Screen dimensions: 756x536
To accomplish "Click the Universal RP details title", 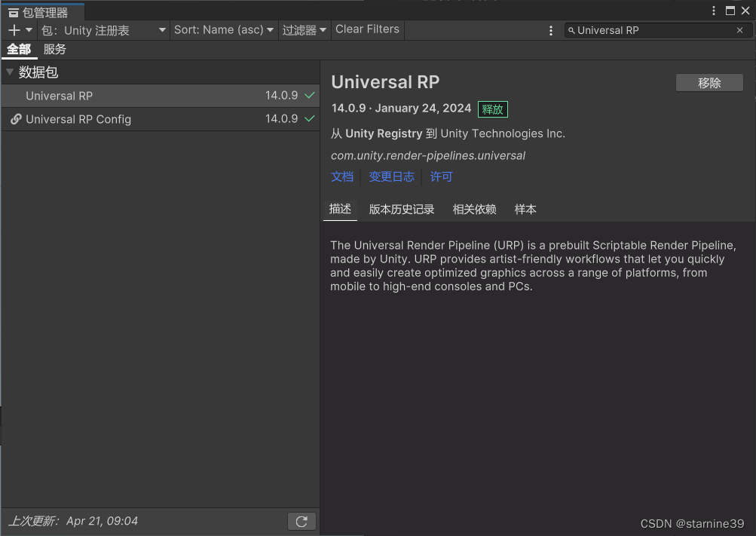I will (385, 82).
